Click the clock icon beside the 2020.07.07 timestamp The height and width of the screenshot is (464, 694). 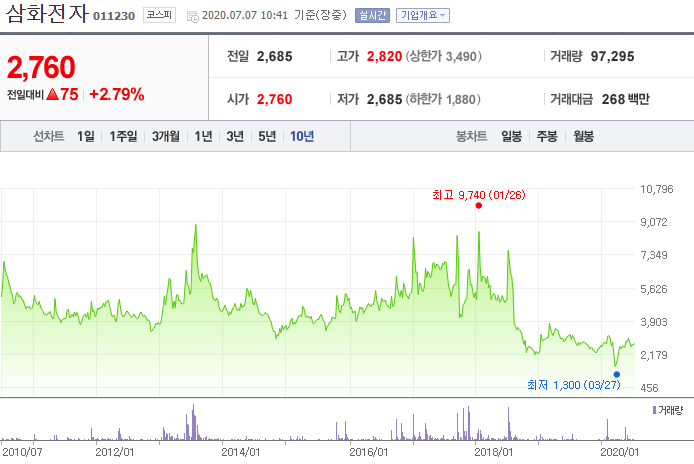point(193,17)
